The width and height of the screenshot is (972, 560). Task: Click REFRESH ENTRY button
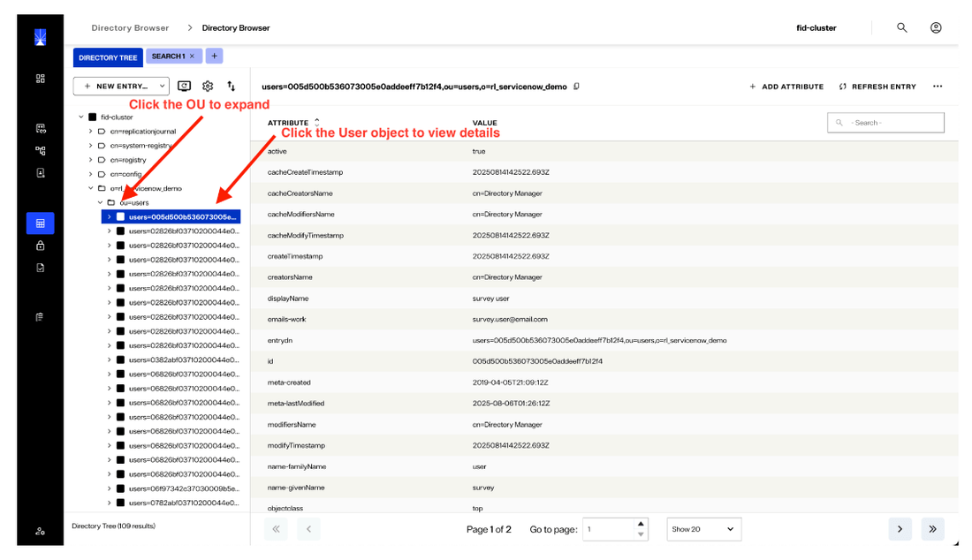877,87
